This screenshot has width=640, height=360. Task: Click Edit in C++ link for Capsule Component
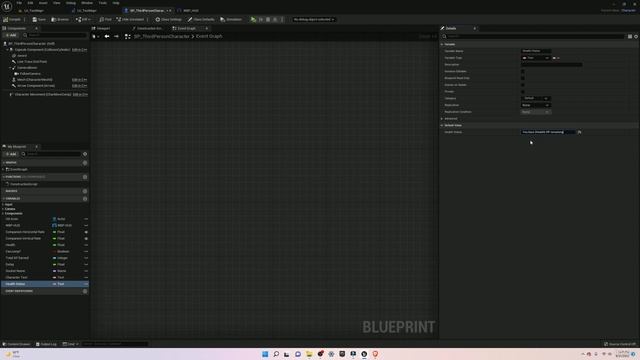pyautogui.click(x=80, y=49)
